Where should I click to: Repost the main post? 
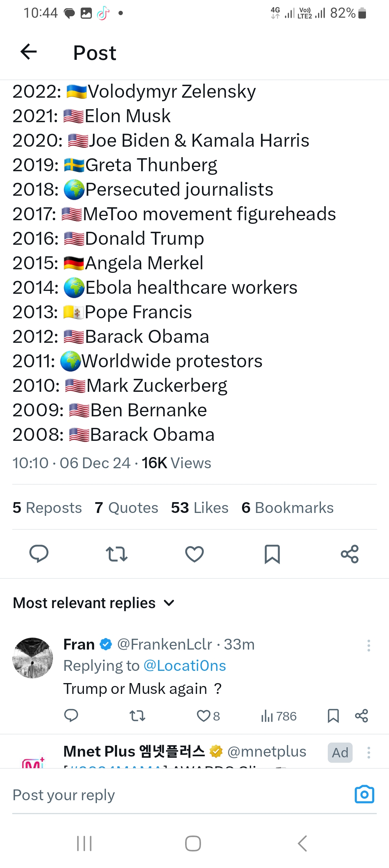(117, 554)
